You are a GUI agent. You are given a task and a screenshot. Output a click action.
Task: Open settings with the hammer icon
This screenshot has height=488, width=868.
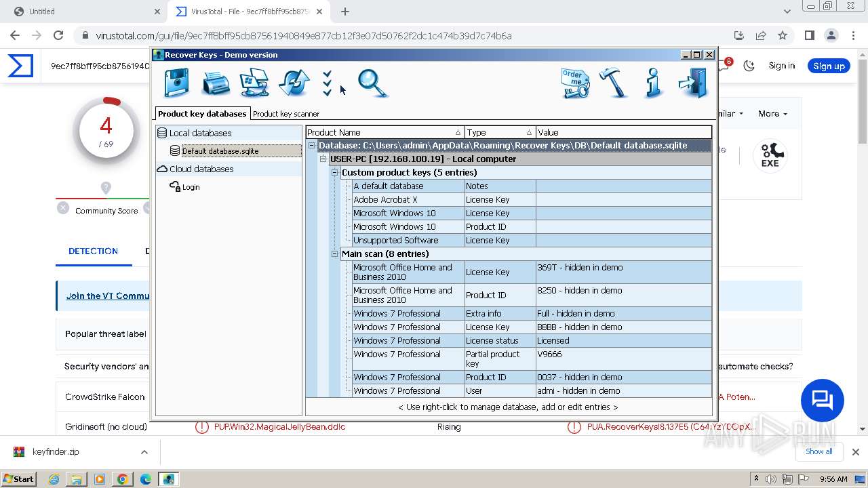pos(614,83)
